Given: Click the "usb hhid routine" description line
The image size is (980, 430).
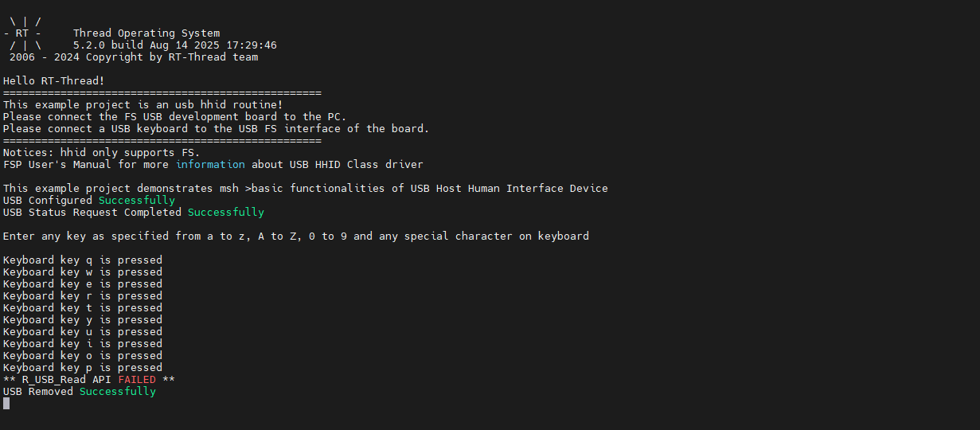Looking at the screenshot, I should [x=143, y=105].
